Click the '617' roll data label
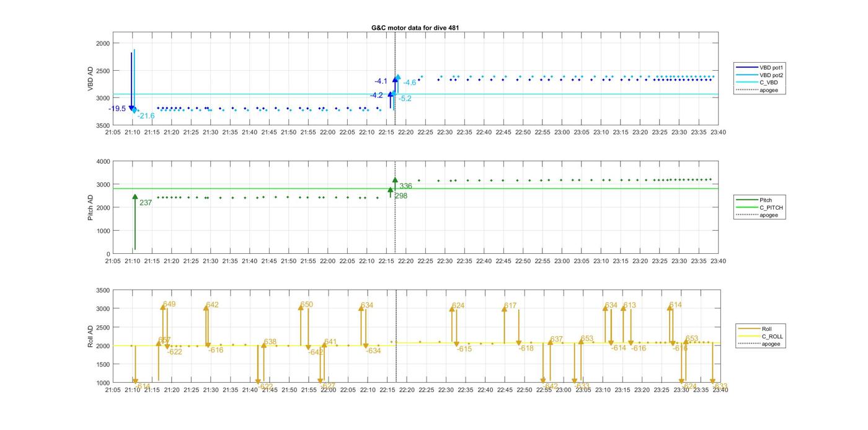868x430 pixels. (510, 306)
